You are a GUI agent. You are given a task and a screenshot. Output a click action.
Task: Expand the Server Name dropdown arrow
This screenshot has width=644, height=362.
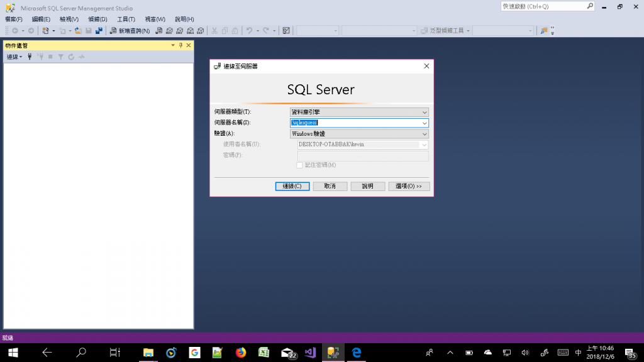[425, 123]
